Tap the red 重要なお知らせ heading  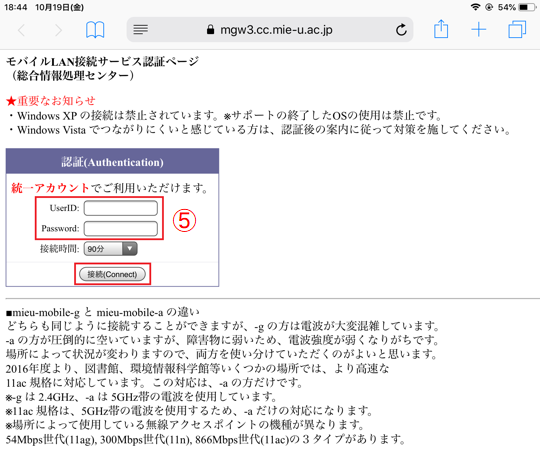(x=51, y=101)
